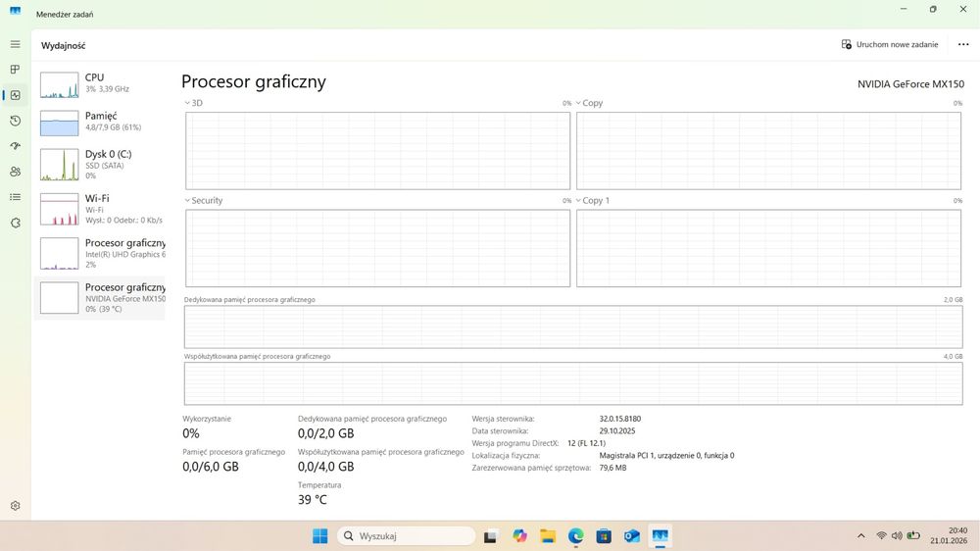Click the shared GPU memory graph
Image resolution: width=980 pixels, height=551 pixels.
pyautogui.click(x=573, y=383)
